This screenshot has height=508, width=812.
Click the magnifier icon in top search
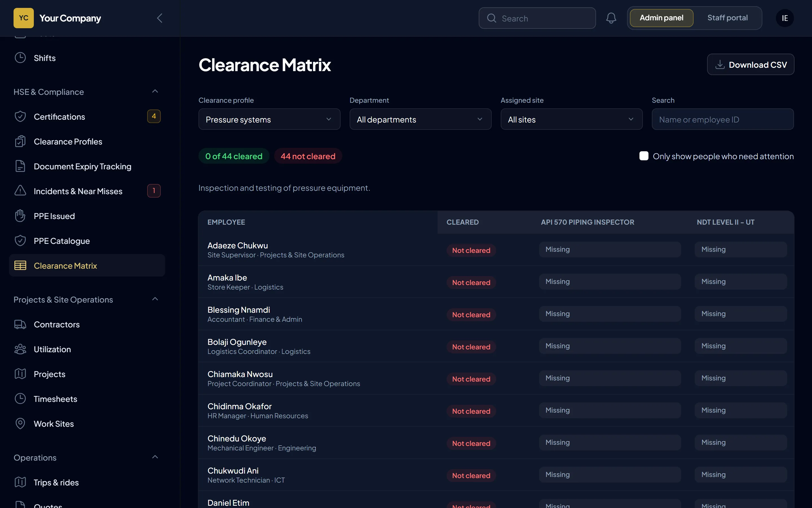point(491,18)
